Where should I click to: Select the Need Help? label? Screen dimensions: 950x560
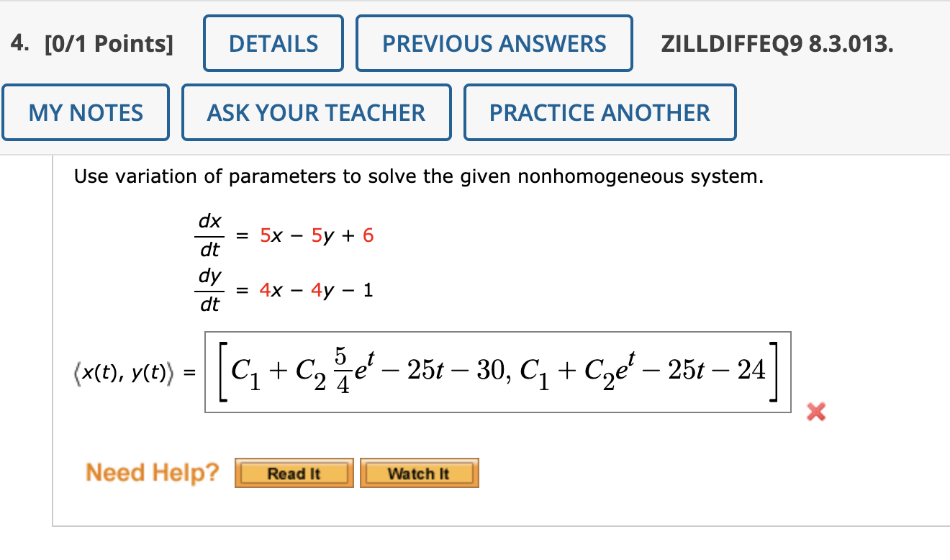(x=151, y=472)
